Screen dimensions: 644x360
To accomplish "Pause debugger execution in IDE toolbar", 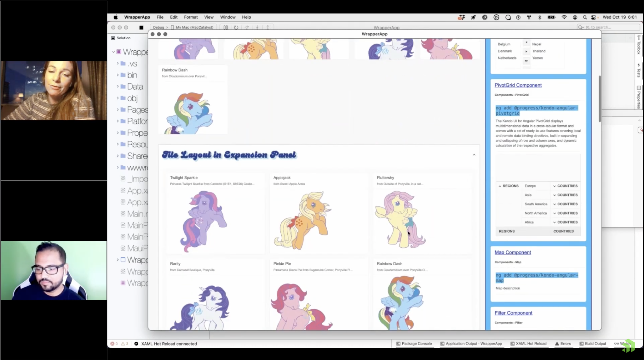I will point(226,27).
